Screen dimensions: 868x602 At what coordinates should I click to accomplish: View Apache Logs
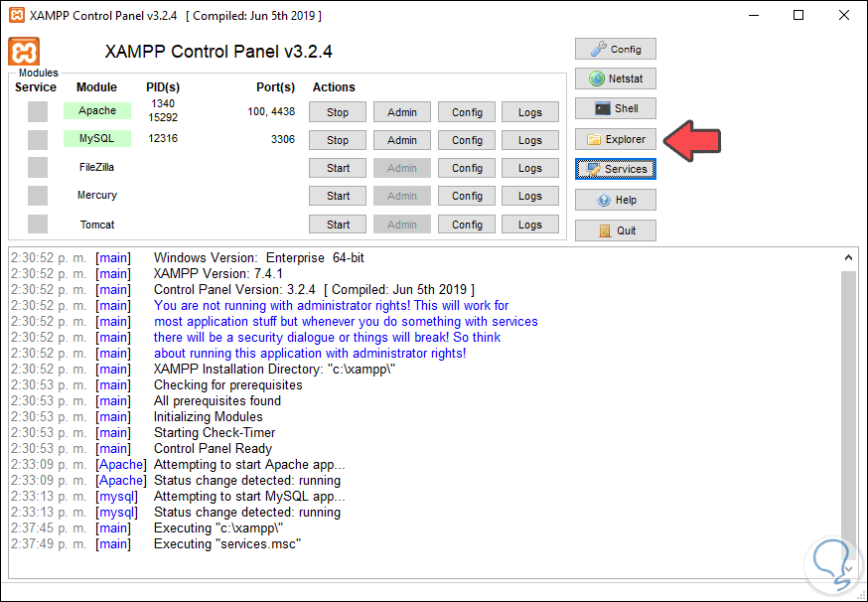click(530, 112)
